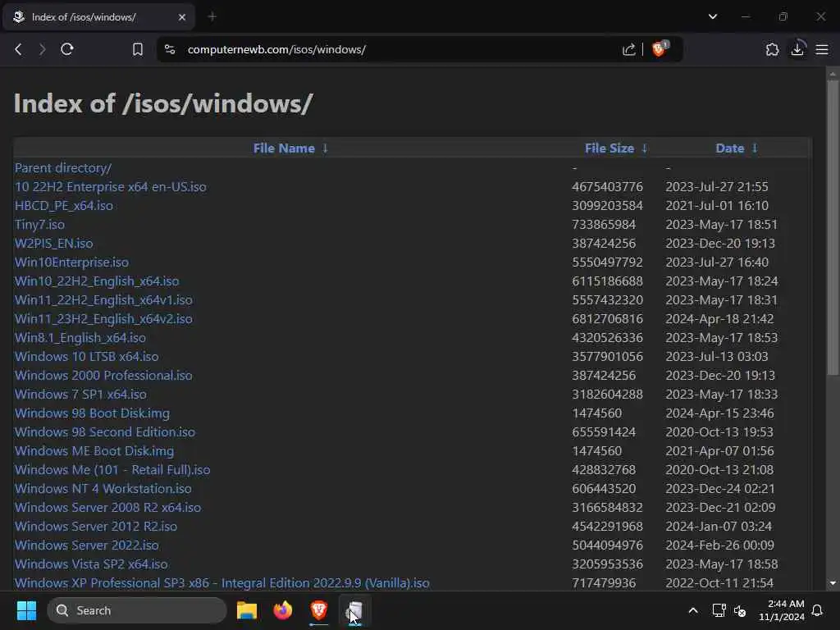Click the scrollbar up arrow
The image size is (840, 630).
coord(833,73)
